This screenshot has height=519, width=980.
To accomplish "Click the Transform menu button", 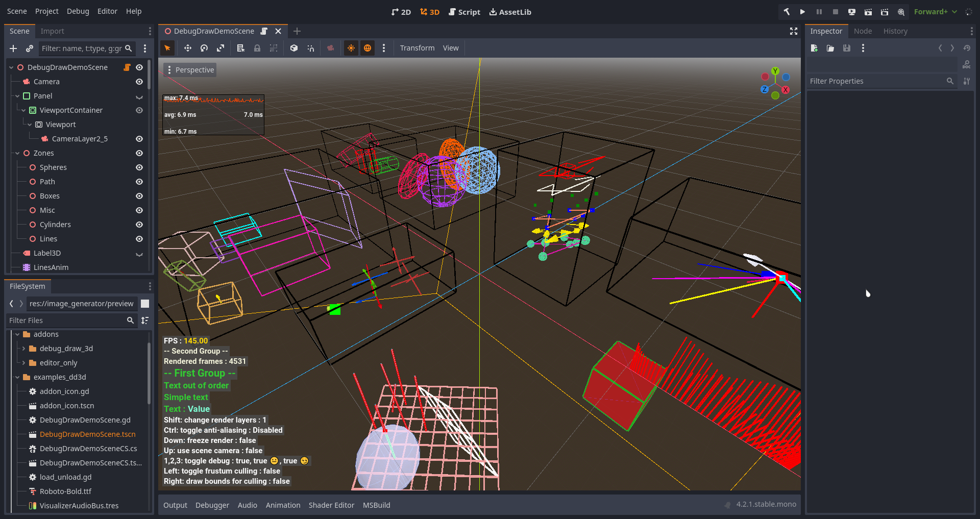I will point(417,48).
